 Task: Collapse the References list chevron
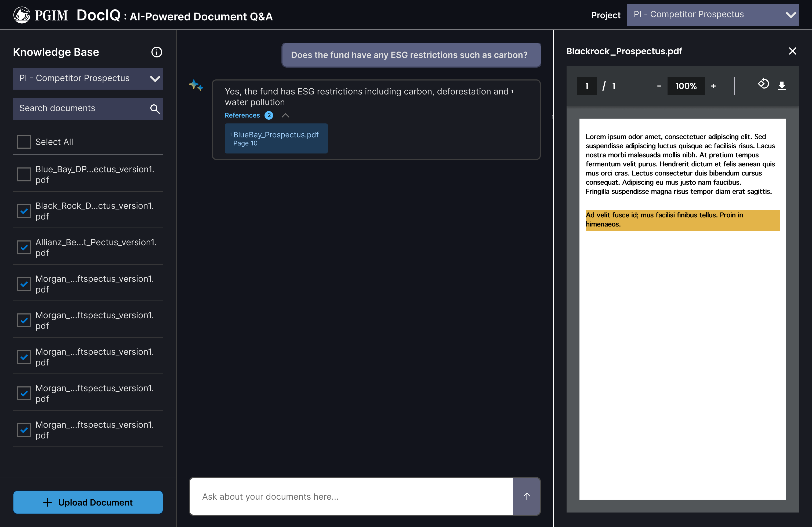coord(285,116)
